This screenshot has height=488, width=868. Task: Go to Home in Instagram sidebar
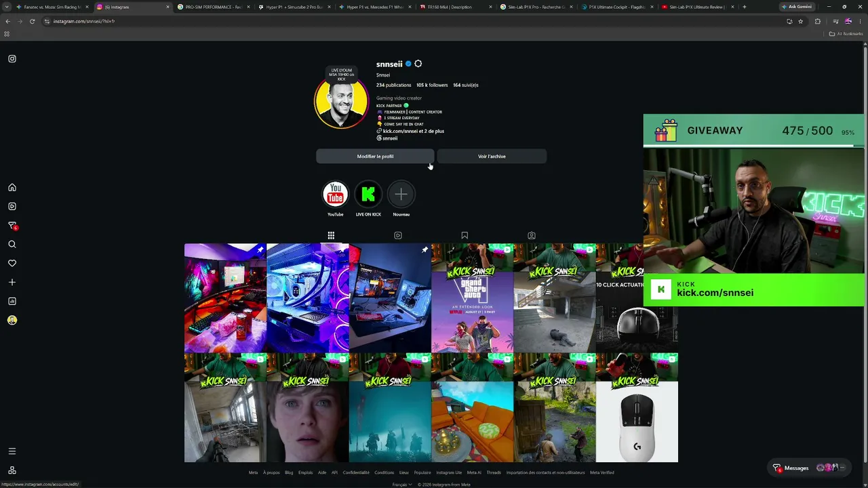12,188
